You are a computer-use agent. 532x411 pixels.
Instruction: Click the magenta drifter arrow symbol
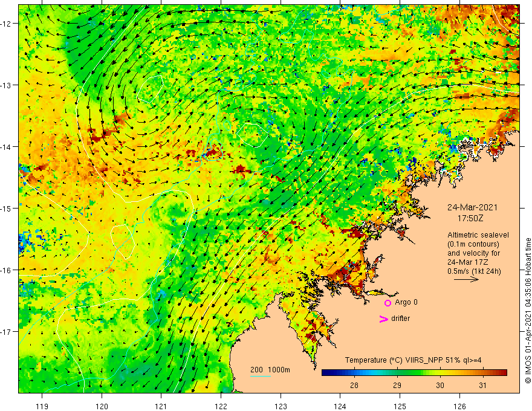pyautogui.click(x=383, y=319)
